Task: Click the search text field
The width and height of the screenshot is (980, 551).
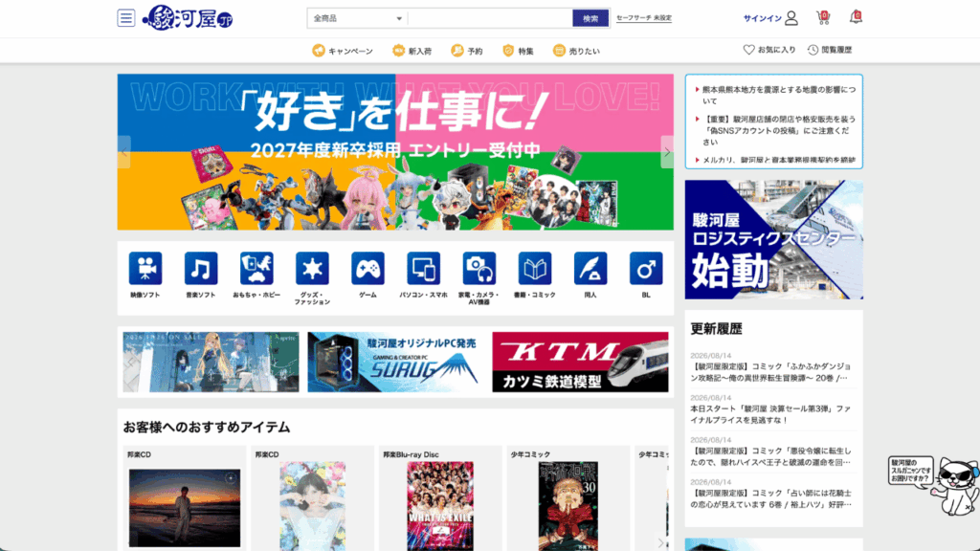Action: coord(490,19)
